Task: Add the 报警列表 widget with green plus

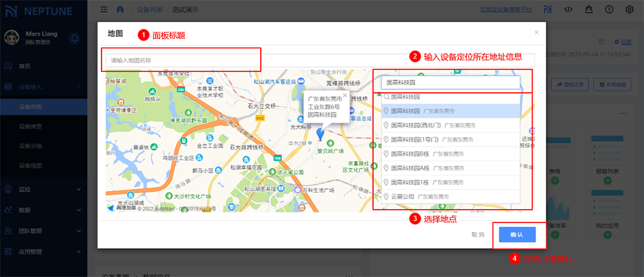Action: point(608,181)
